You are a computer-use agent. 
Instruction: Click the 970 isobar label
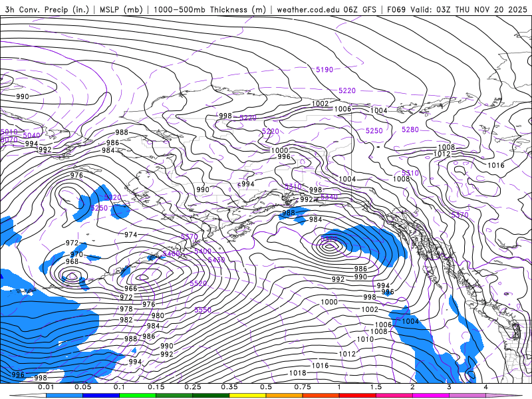pos(76,255)
